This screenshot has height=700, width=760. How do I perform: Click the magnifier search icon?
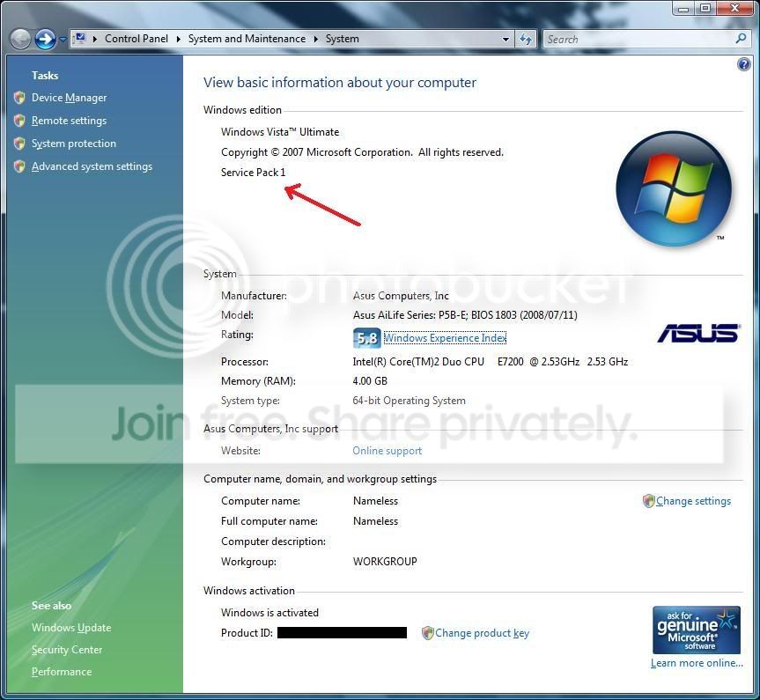pos(741,38)
